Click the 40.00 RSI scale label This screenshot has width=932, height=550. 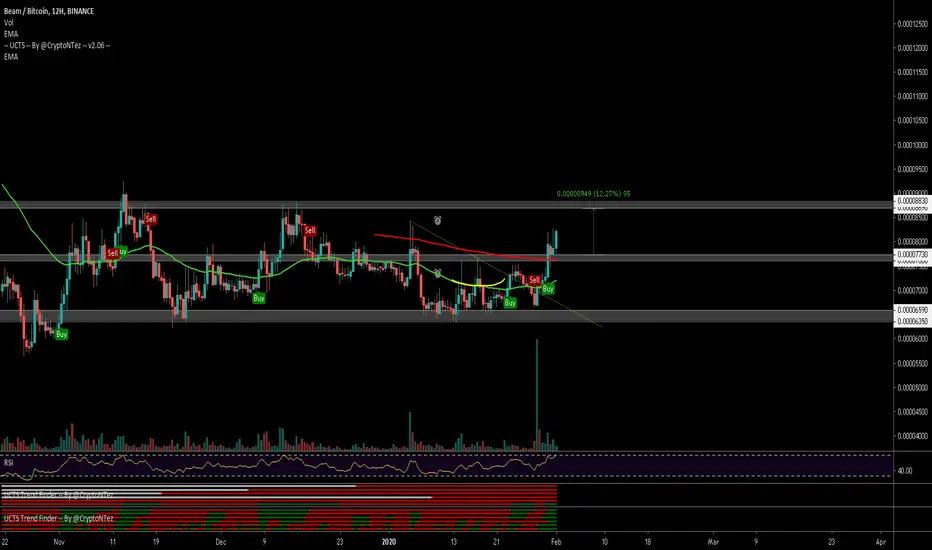(905, 470)
